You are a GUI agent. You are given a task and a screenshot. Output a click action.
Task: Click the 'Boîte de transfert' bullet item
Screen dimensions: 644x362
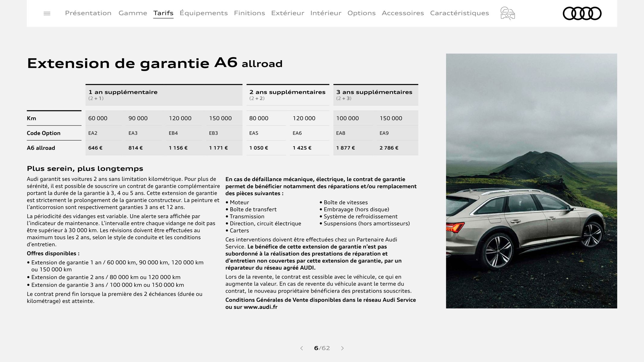[251, 209]
